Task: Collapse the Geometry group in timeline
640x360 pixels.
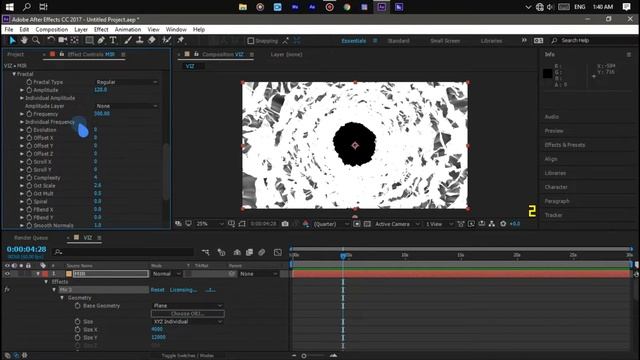Action: 62,298
